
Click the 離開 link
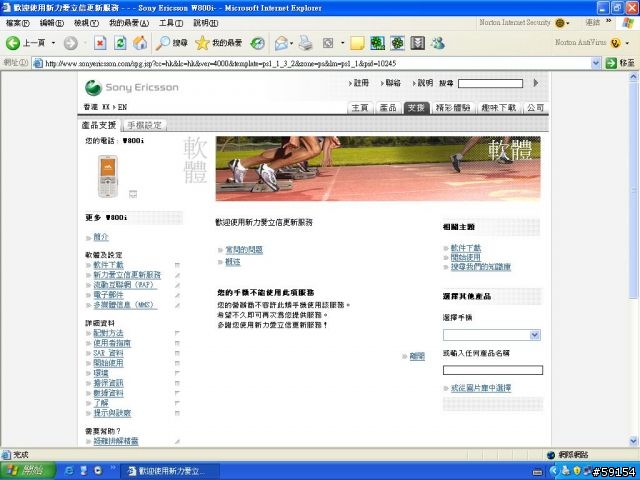[x=417, y=356]
